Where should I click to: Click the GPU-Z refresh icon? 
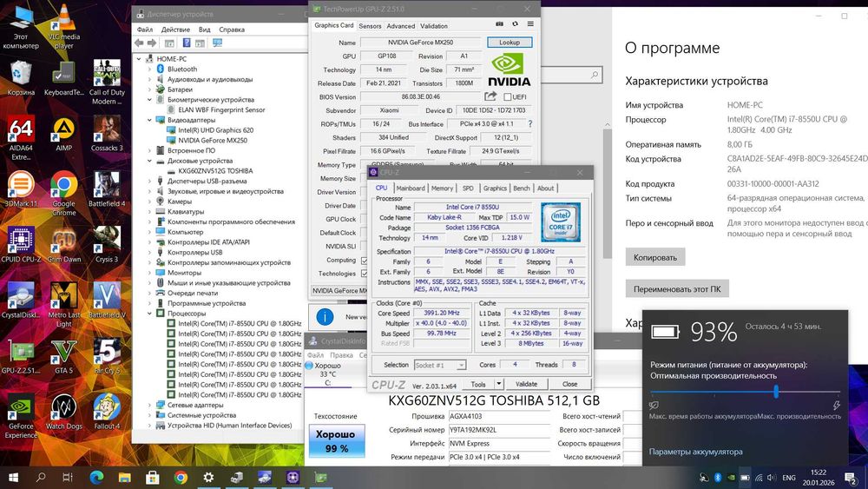[515, 24]
